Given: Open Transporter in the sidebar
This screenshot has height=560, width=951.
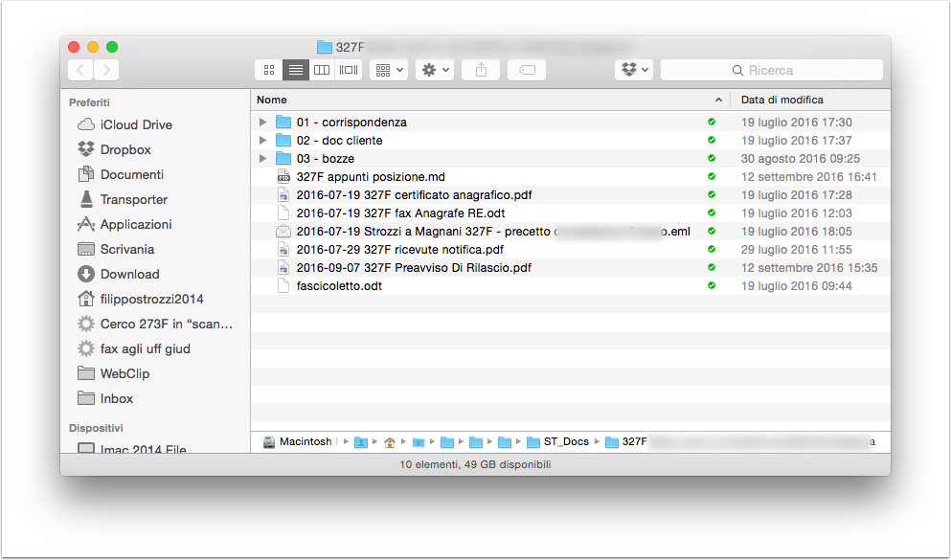Looking at the screenshot, I should [123, 199].
